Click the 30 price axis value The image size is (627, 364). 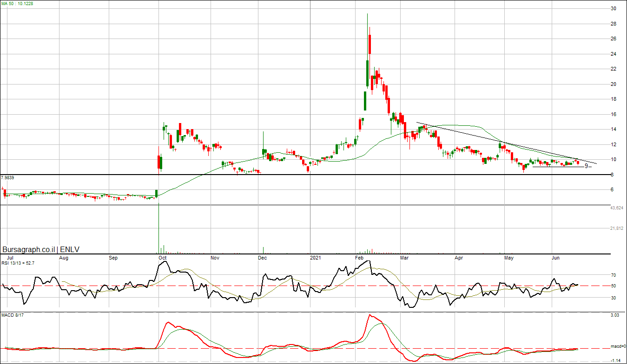(614, 8)
